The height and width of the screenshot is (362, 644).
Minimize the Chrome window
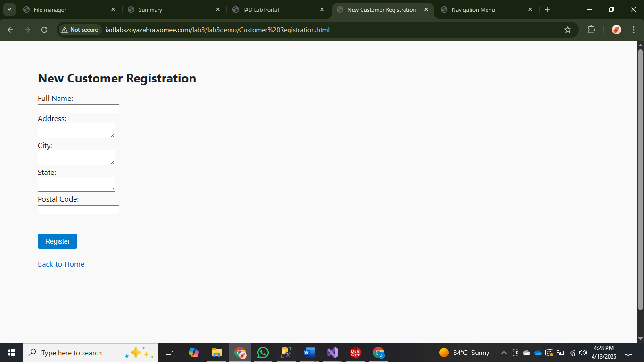590,9
